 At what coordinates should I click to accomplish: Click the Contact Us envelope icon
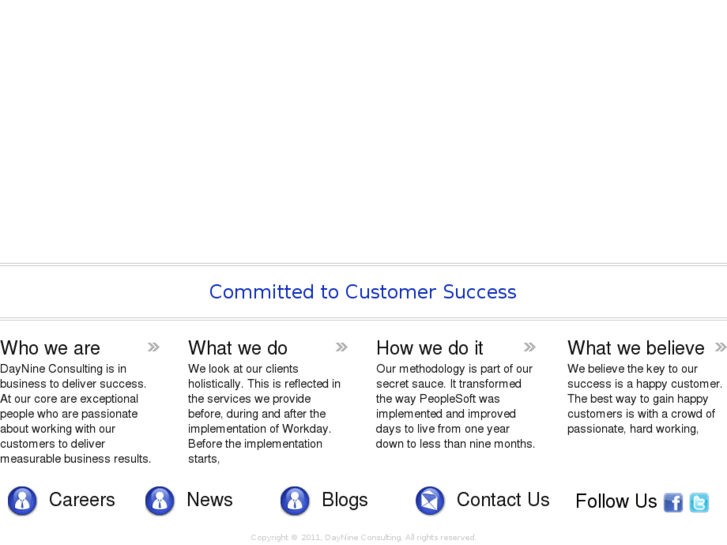pos(430,500)
